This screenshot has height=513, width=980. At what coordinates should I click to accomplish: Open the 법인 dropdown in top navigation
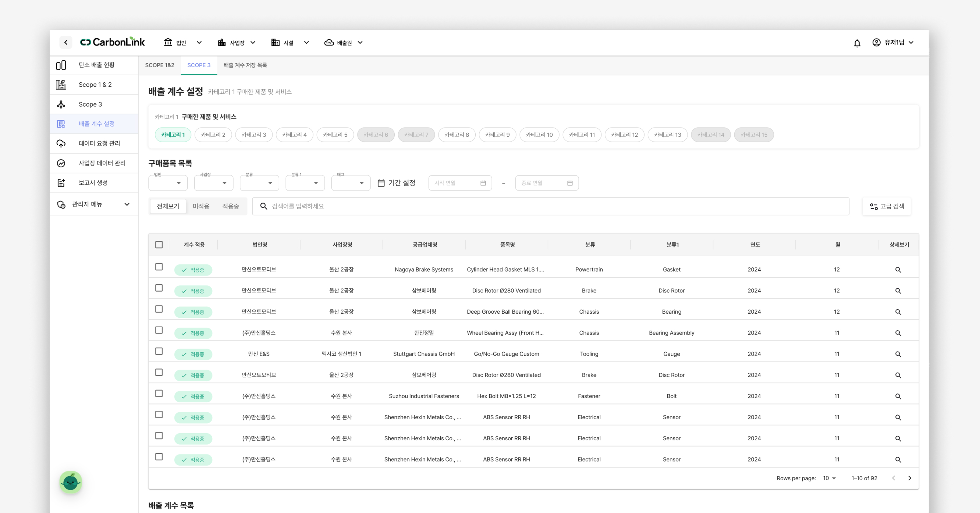click(x=182, y=43)
